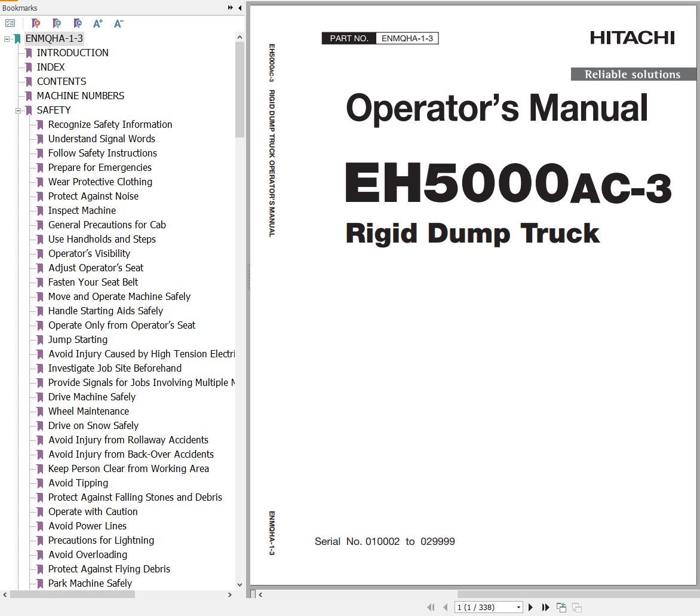Increase bookmark text size with A+ icon
The image size is (700, 616).
point(98,23)
